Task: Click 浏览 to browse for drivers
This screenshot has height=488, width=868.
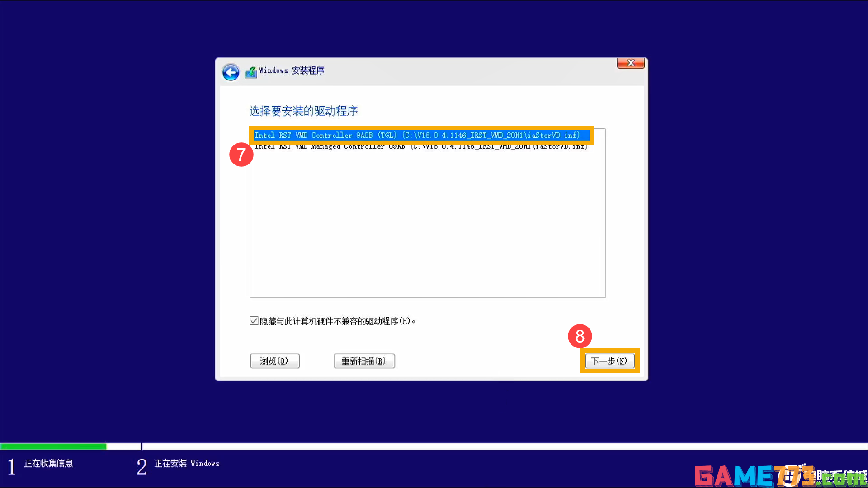Action: [275, 361]
